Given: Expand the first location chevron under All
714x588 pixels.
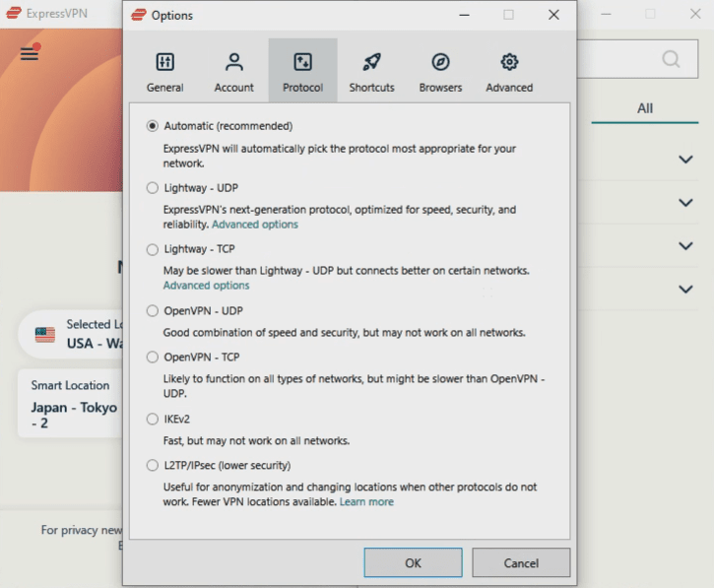Looking at the screenshot, I should pos(685,160).
